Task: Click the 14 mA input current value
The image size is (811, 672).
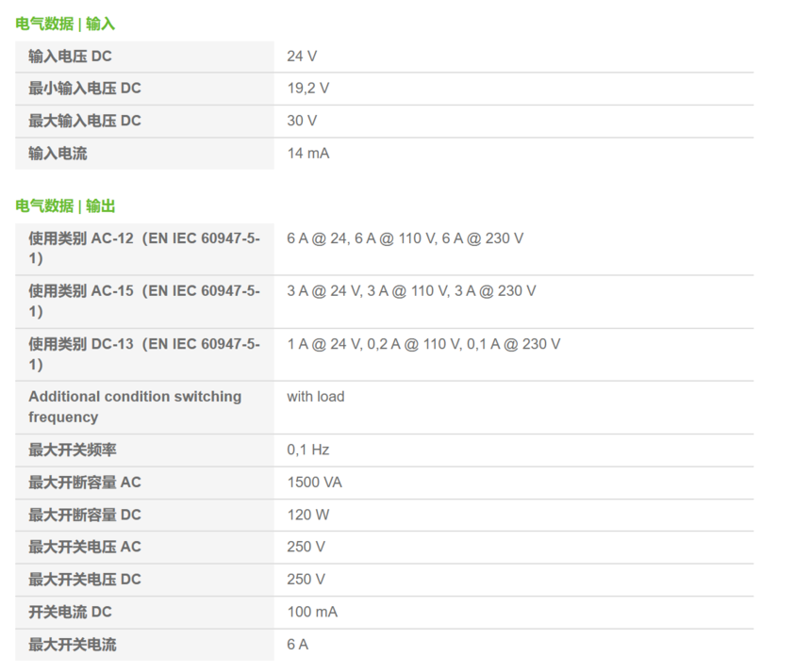Action: (307, 154)
